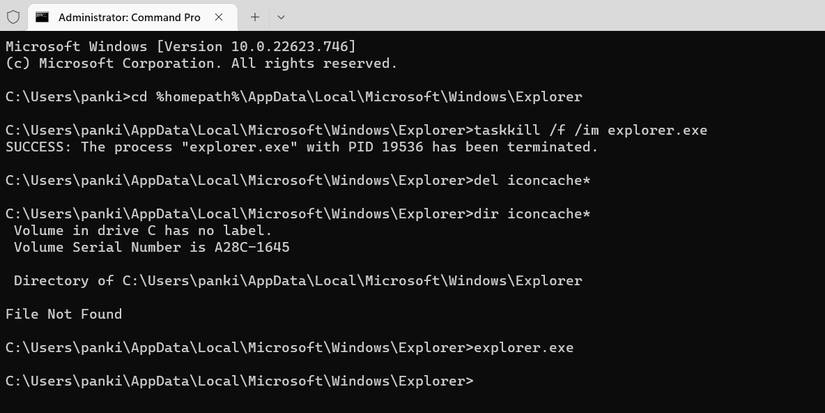825x413 pixels.
Task: Click the Microsoft Corporation copyright line
Action: [x=200, y=63]
